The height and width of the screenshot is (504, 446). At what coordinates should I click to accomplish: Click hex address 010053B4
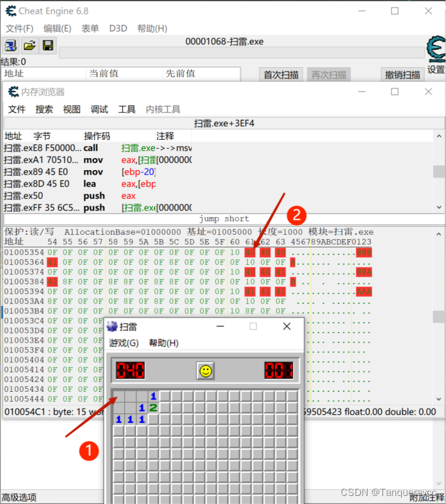[x=24, y=311]
